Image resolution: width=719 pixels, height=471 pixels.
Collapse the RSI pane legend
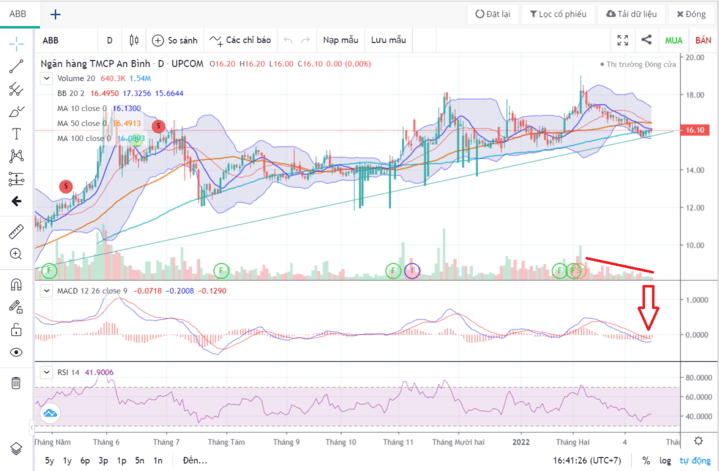click(46, 372)
